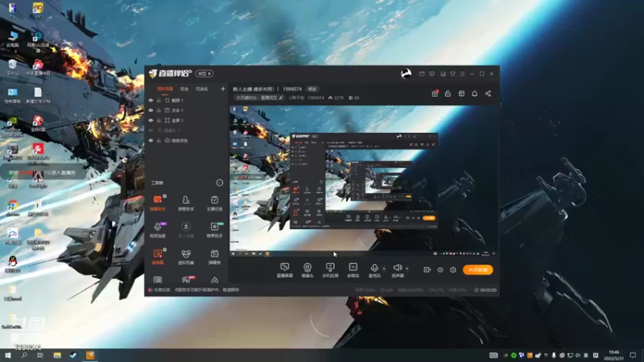
Task: Open the layout panel icon beside the bell
Action: (461, 93)
